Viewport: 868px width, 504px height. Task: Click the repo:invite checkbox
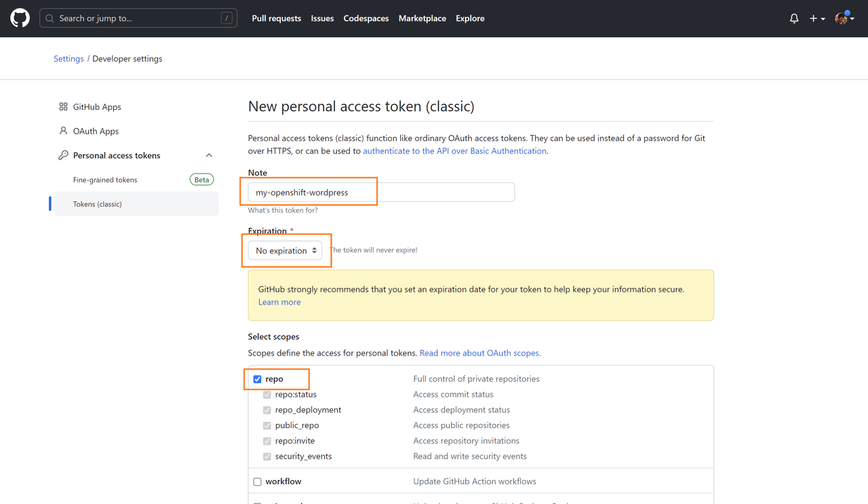pos(267,441)
